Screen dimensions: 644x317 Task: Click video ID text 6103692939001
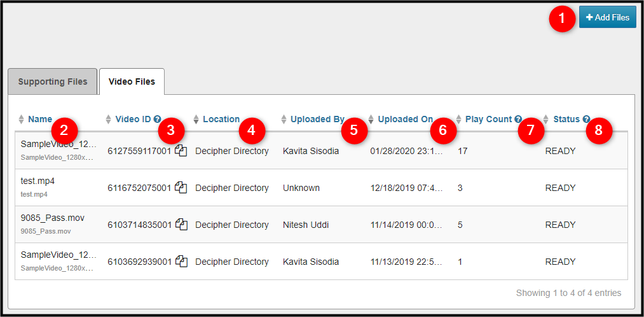click(x=139, y=262)
